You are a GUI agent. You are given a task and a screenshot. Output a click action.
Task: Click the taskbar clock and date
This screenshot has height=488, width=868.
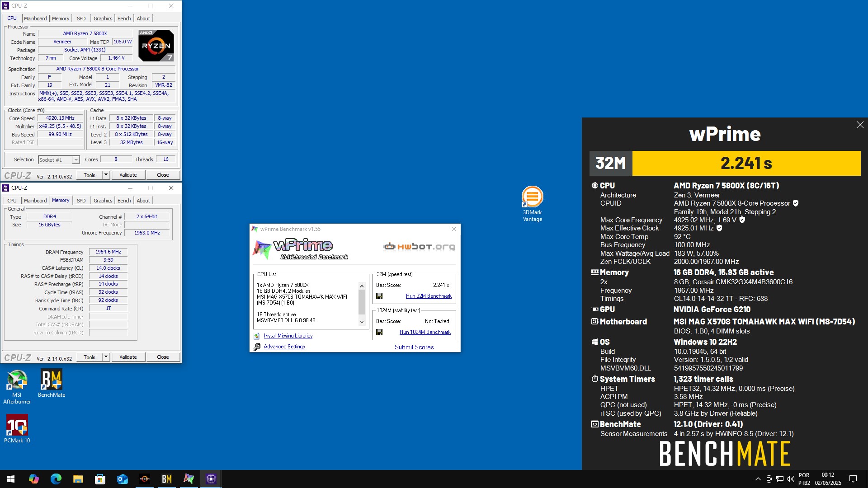(x=828, y=479)
